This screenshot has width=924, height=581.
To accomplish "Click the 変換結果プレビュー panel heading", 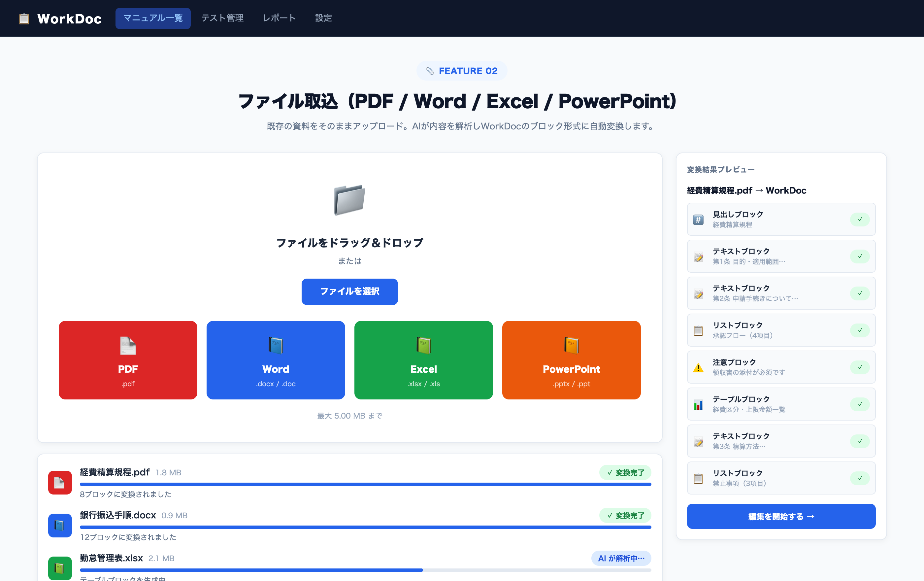I will click(721, 170).
